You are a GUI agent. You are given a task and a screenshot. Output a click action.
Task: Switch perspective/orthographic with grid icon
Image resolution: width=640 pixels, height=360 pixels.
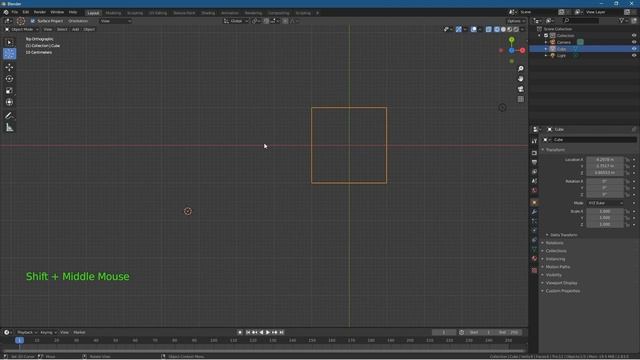pos(520,99)
